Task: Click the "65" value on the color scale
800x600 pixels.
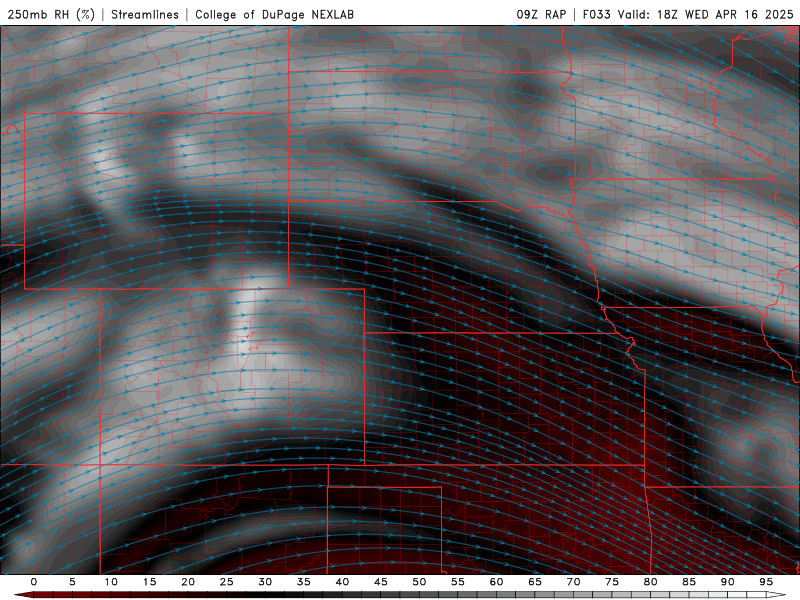Action: [x=535, y=582]
